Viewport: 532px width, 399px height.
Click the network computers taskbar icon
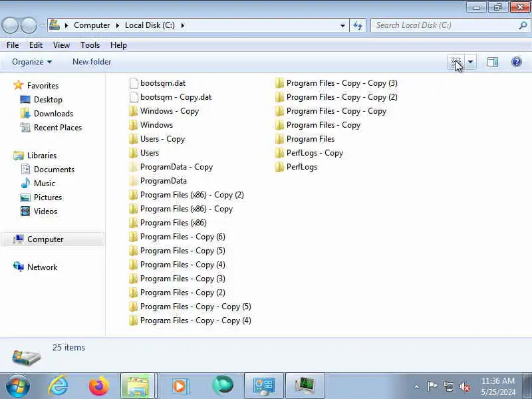(x=305, y=386)
